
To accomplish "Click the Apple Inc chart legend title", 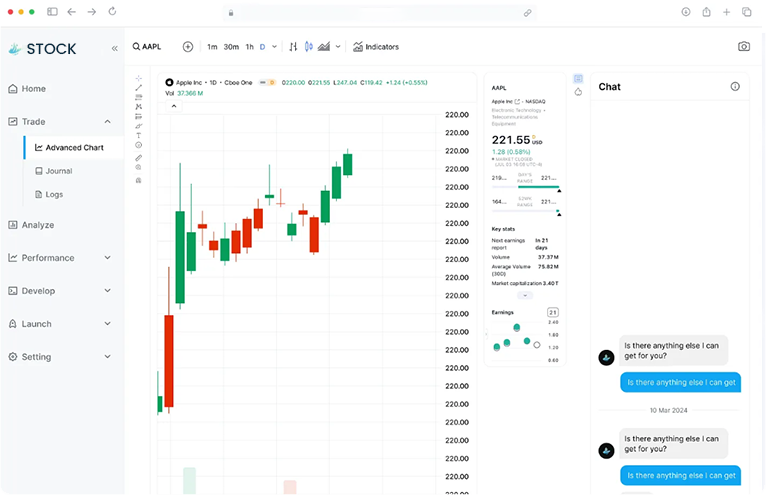I will coord(188,83).
